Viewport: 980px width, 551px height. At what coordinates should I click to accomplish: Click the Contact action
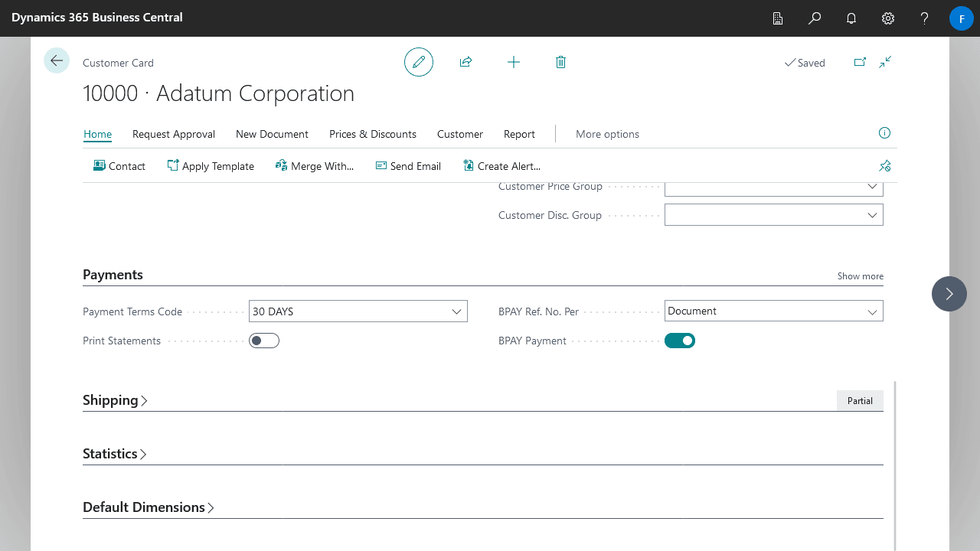pyautogui.click(x=119, y=166)
